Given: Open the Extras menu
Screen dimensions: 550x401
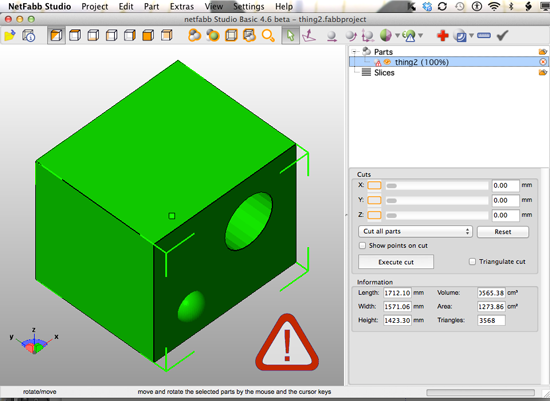Looking at the screenshot, I should click(x=182, y=7).
